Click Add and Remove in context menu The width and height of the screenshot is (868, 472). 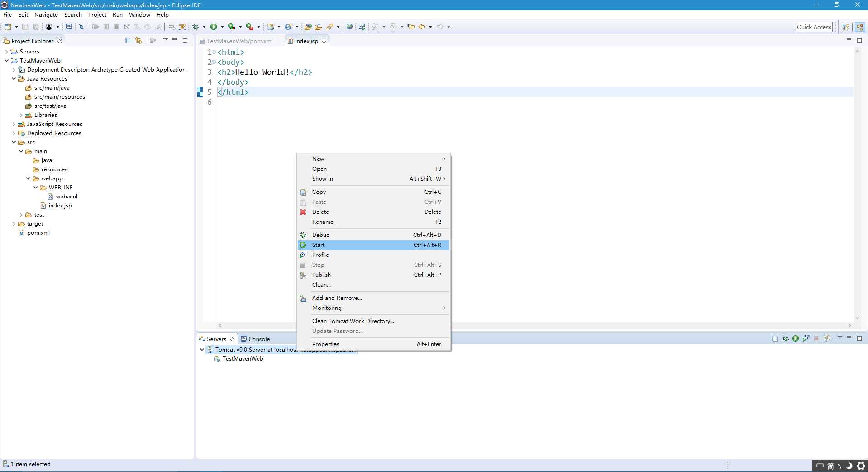[337, 298]
